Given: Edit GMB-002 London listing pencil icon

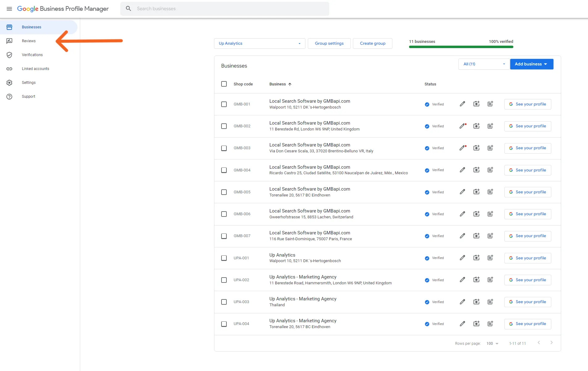Looking at the screenshot, I should (x=462, y=126).
